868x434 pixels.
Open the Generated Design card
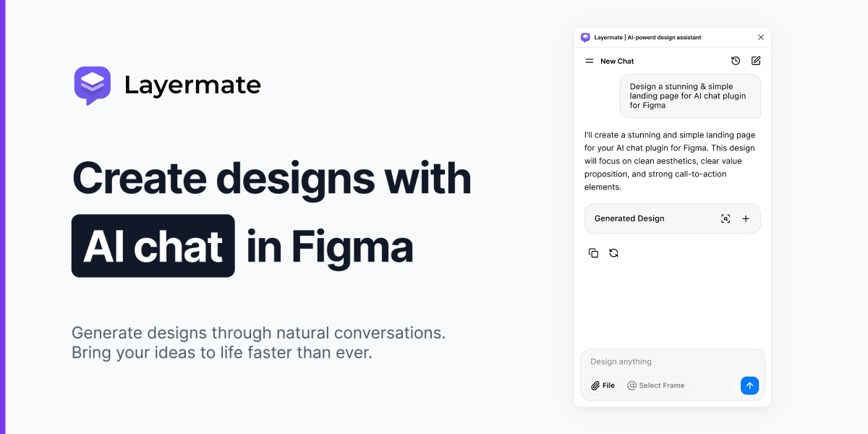[673, 218]
